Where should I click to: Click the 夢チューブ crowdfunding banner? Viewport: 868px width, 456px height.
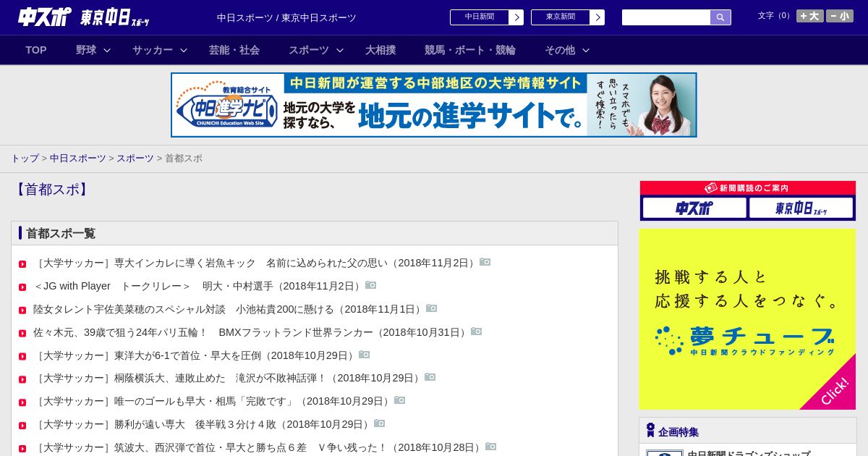pyautogui.click(x=748, y=319)
